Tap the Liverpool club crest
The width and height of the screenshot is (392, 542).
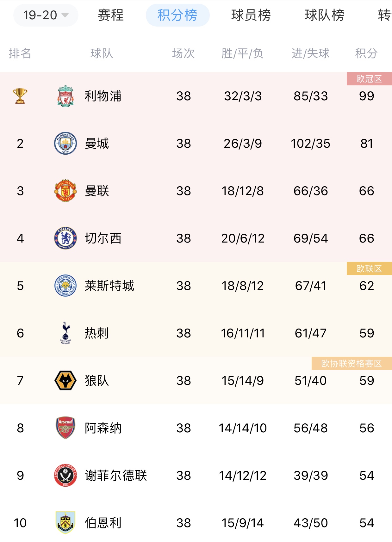[65, 96]
